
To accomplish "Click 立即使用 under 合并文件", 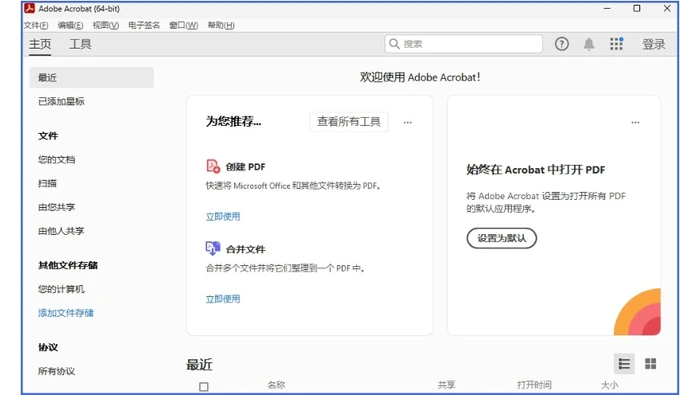I will (223, 299).
